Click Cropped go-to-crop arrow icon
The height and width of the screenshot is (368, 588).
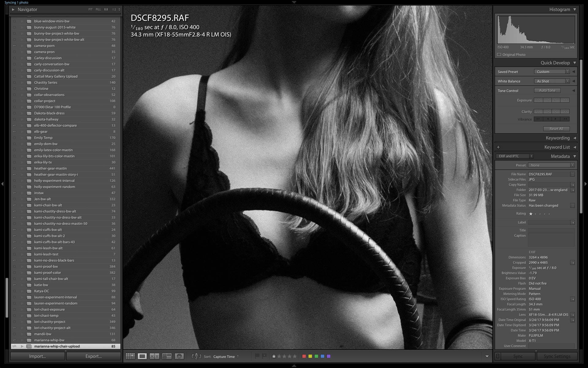[x=572, y=263]
